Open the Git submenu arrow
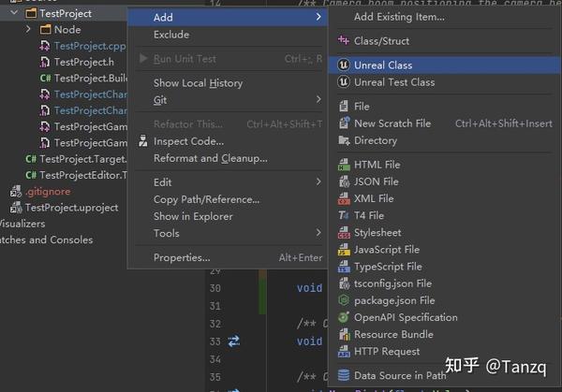 (x=318, y=99)
